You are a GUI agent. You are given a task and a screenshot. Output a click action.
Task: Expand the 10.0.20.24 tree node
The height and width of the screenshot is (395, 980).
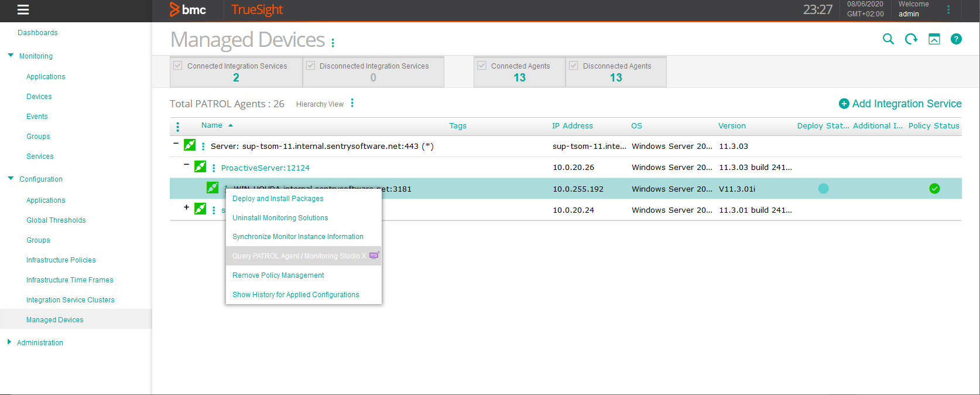pyautogui.click(x=186, y=207)
